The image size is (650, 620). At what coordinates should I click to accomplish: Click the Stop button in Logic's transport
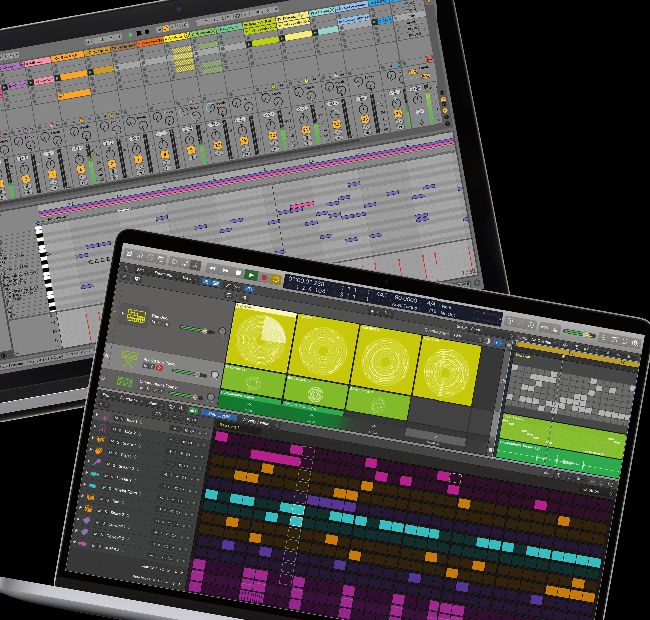coord(238,272)
